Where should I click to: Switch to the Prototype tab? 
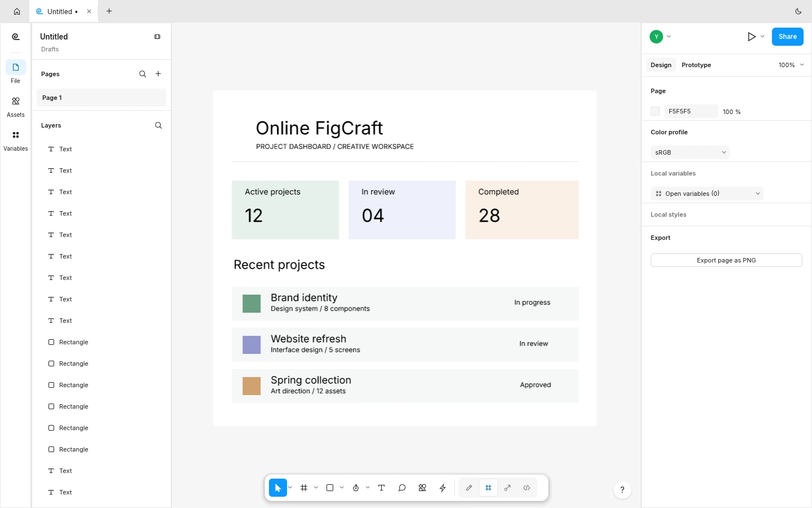click(x=696, y=65)
